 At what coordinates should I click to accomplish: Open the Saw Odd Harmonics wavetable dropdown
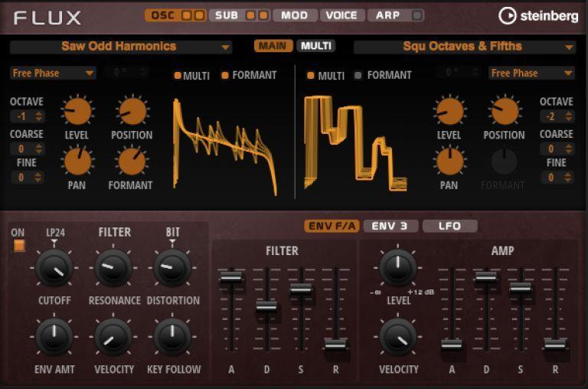(x=121, y=47)
